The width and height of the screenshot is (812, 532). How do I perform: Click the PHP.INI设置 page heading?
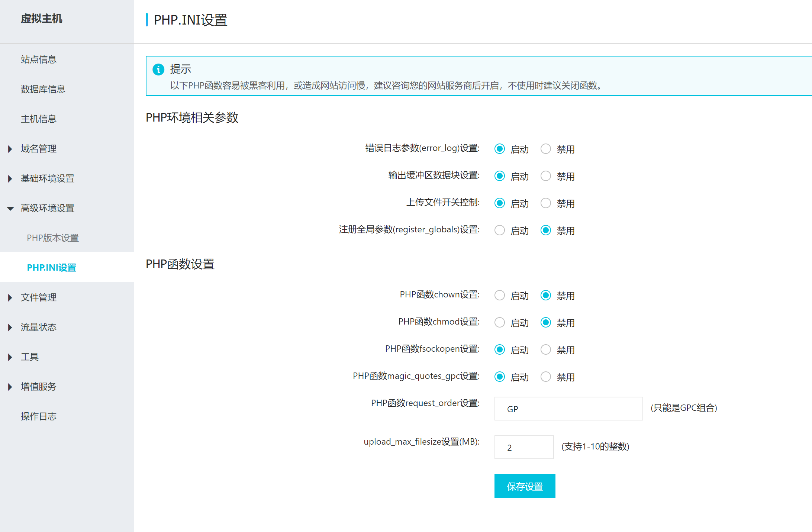[190, 20]
